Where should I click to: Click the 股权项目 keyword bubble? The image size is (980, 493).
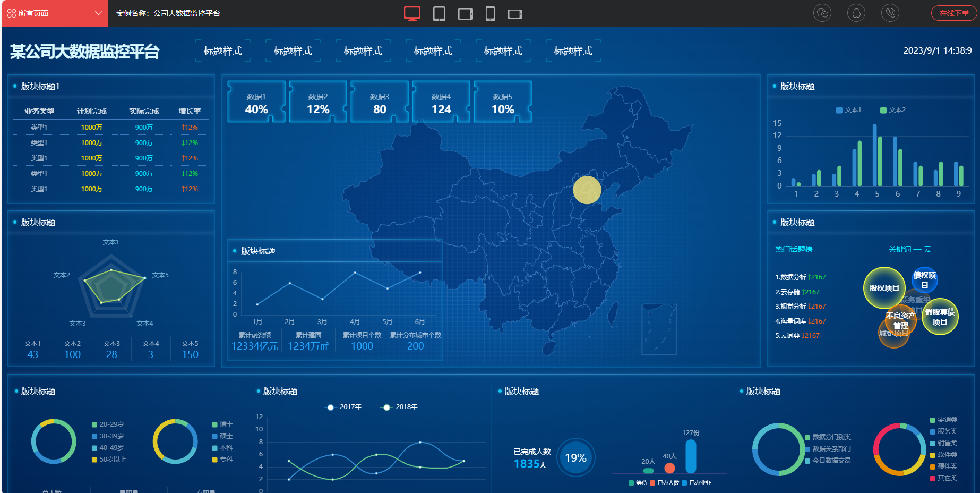pos(884,288)
